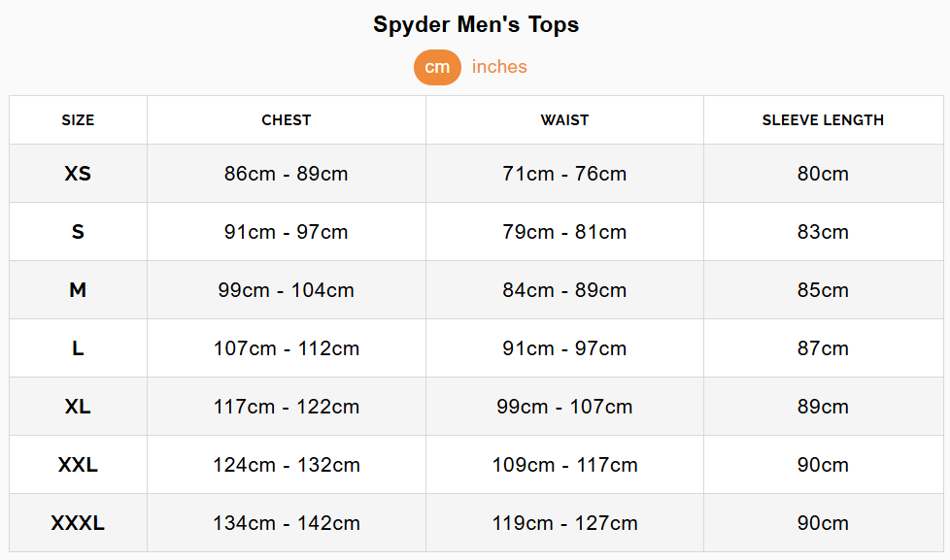Click the WAIST column header
This screenshot has height=560, width=950.
point(564,120)
